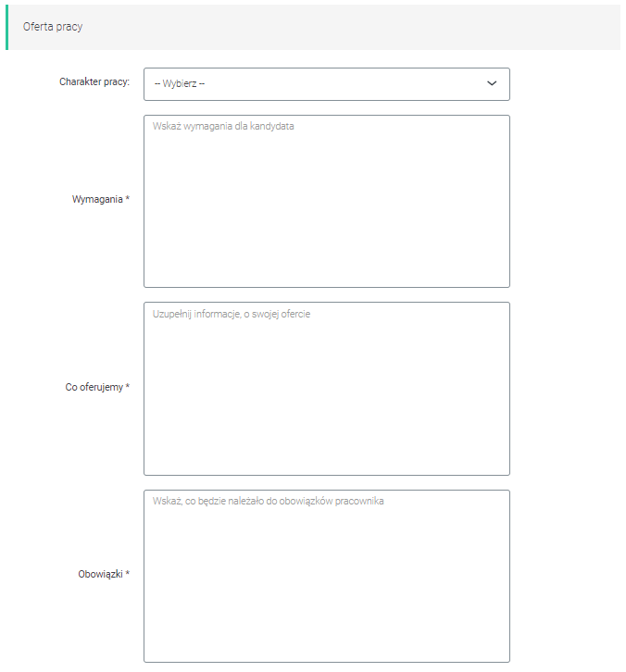This screenshot has height=672, width=626.
Task: Click the 'Oferta pracy' section header
Action: pos(53,27)
